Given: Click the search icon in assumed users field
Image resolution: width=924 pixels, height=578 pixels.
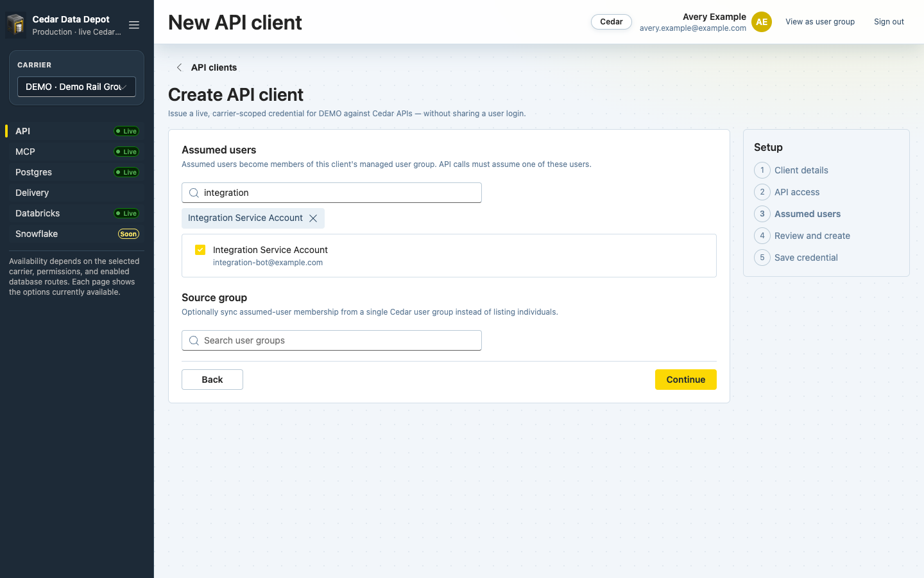Looking at the screenshot, I should tap(194, 193).
